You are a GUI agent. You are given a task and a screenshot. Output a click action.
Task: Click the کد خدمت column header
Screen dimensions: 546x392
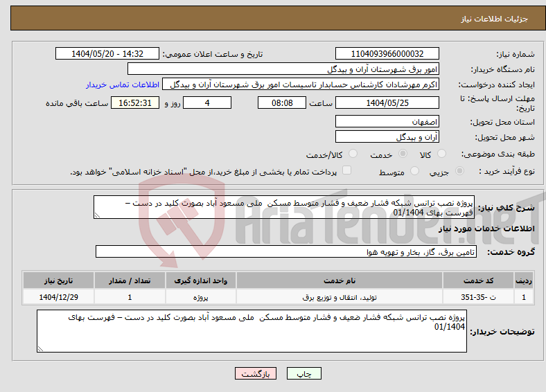tap(479, 280)
